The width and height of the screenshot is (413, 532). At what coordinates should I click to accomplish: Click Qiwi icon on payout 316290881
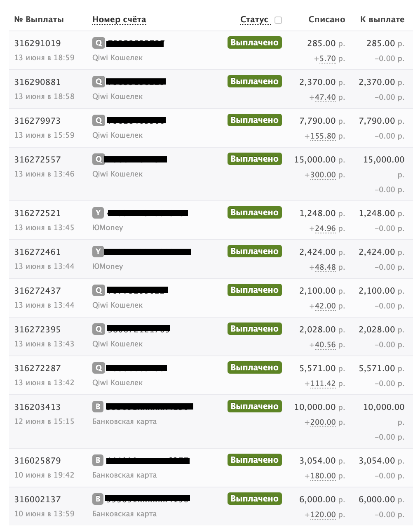(x=99, y=82)
